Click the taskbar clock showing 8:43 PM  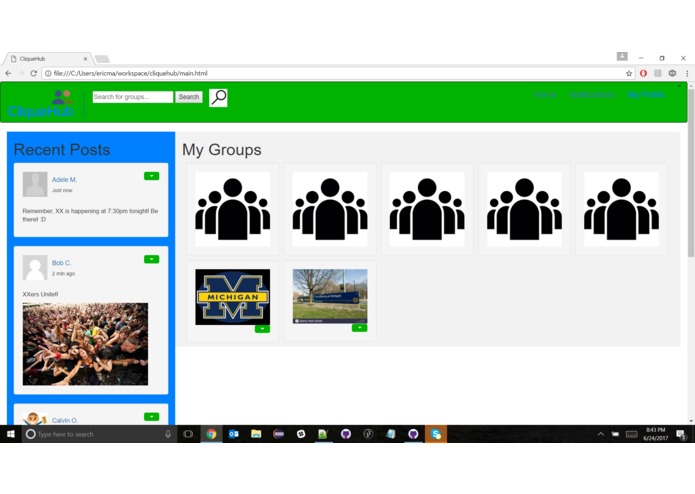[656, 434]
